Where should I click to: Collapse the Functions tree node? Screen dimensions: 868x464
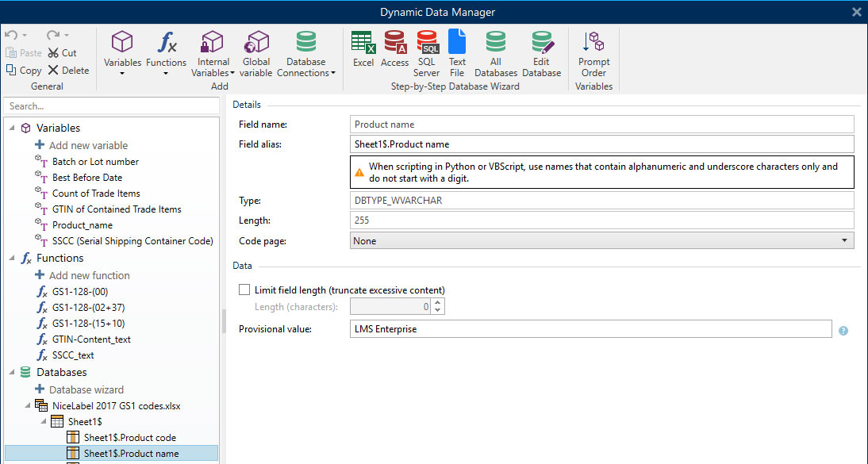coord(12,258)
